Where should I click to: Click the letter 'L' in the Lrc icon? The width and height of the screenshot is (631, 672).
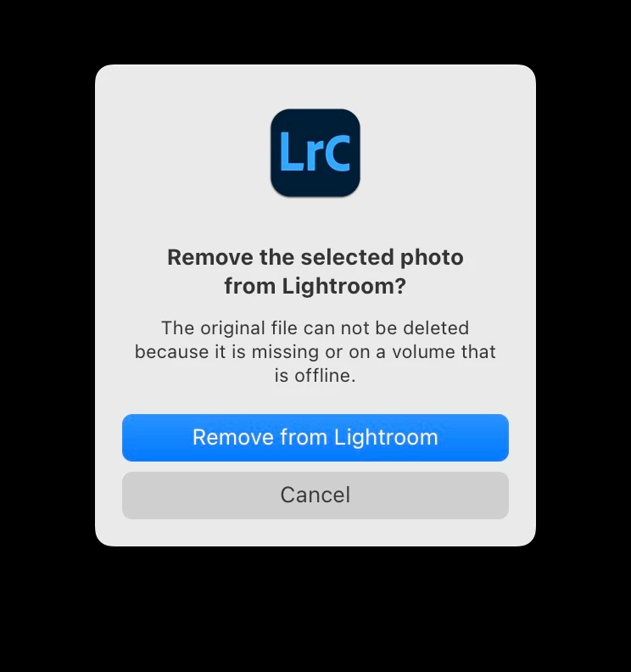pyautogui.click(x=289, y=151)
